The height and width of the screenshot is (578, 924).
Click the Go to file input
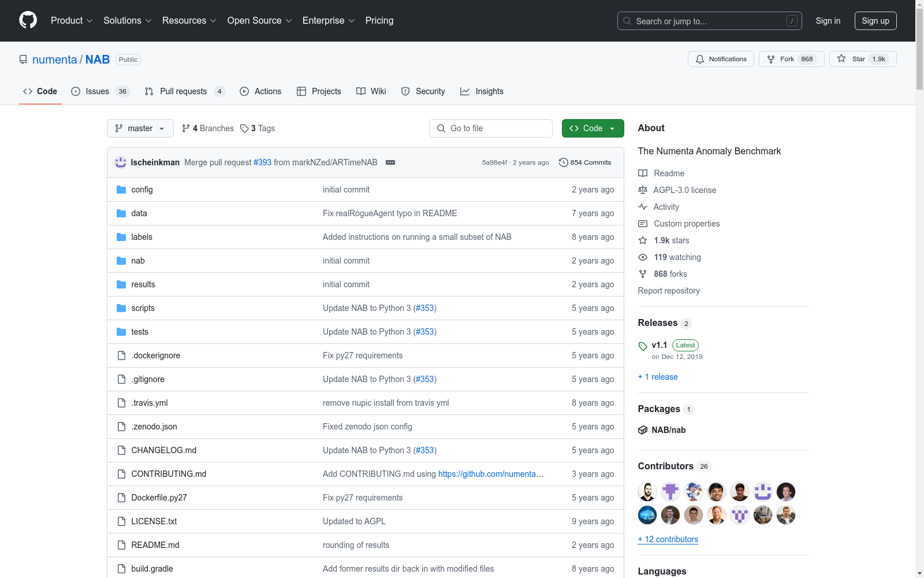(491, 128)
